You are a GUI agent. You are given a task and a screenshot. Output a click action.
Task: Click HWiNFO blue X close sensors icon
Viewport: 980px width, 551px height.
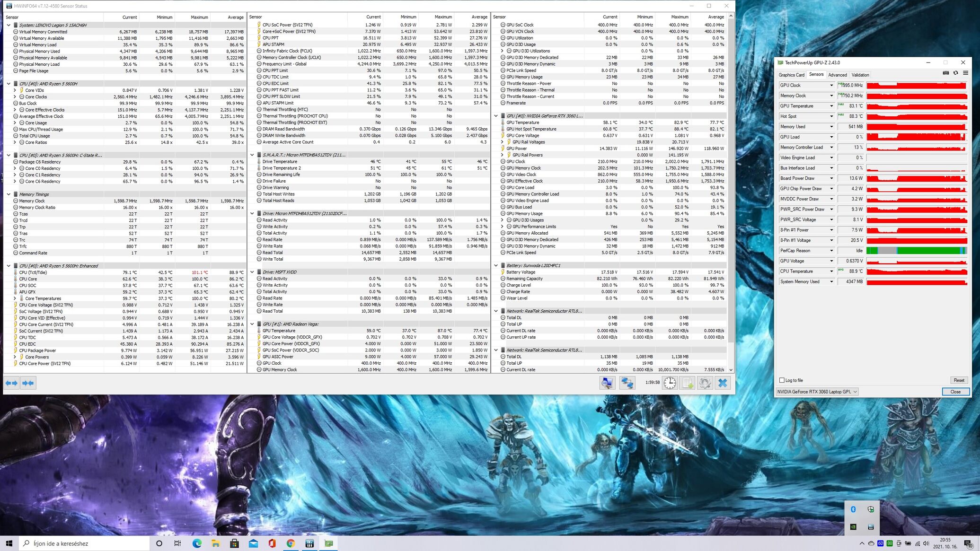click(x=723, y=383)
